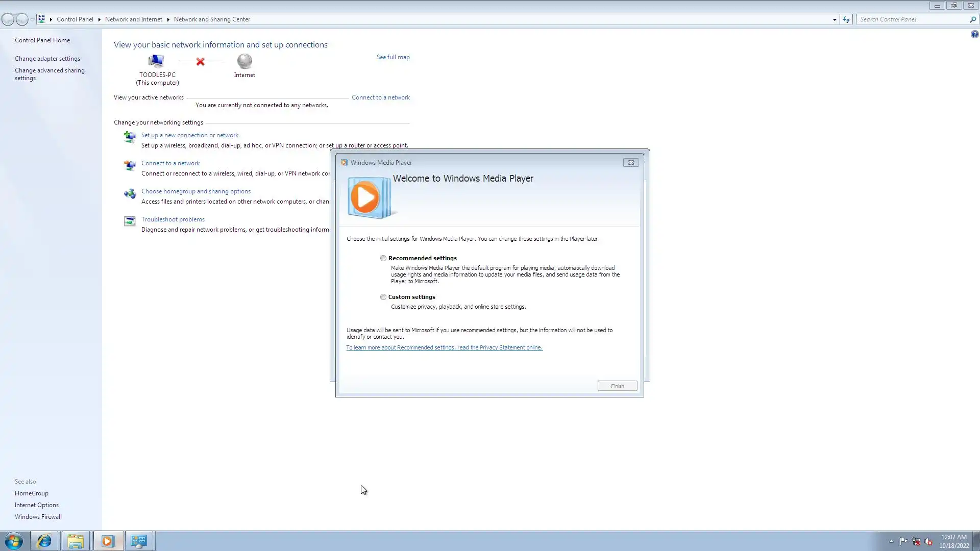Open Windows Explorer folder in the taskbar

coord(76,541)
